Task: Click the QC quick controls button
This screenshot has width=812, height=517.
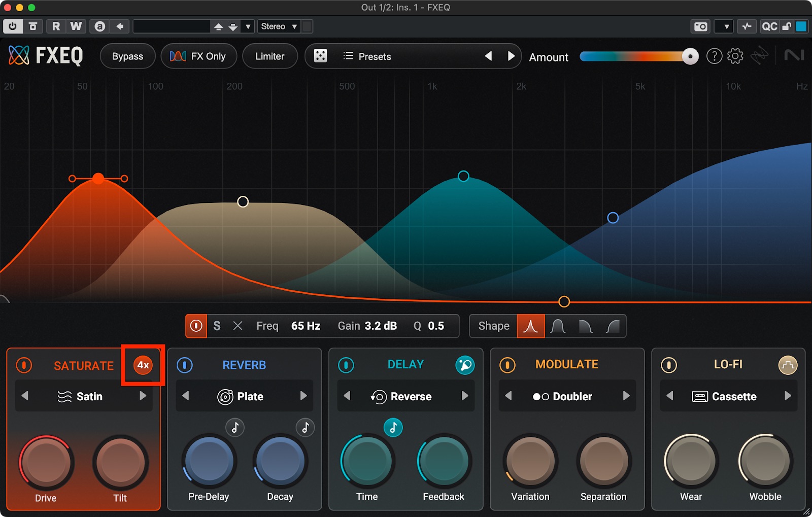Action: [769, 26]
